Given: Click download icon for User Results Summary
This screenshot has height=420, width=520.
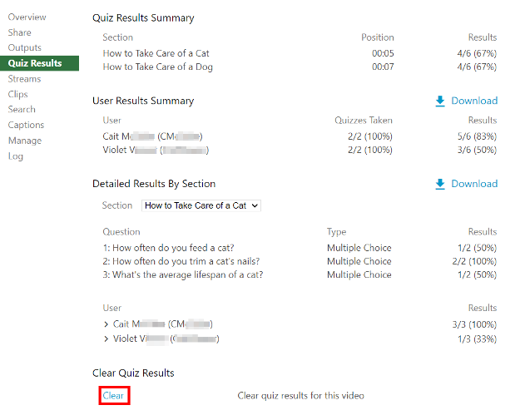Looking at the screenshot, I should [x=440, y=101].
